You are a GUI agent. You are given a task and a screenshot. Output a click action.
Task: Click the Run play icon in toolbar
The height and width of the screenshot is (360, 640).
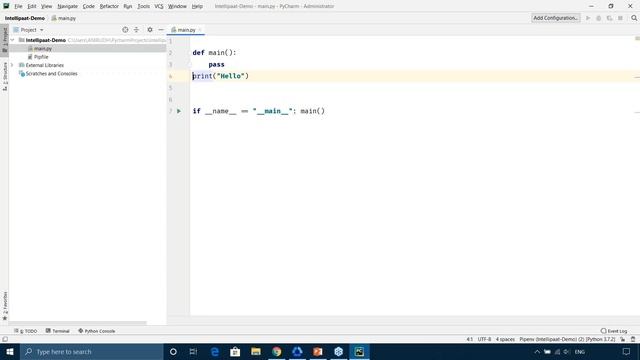588,18
